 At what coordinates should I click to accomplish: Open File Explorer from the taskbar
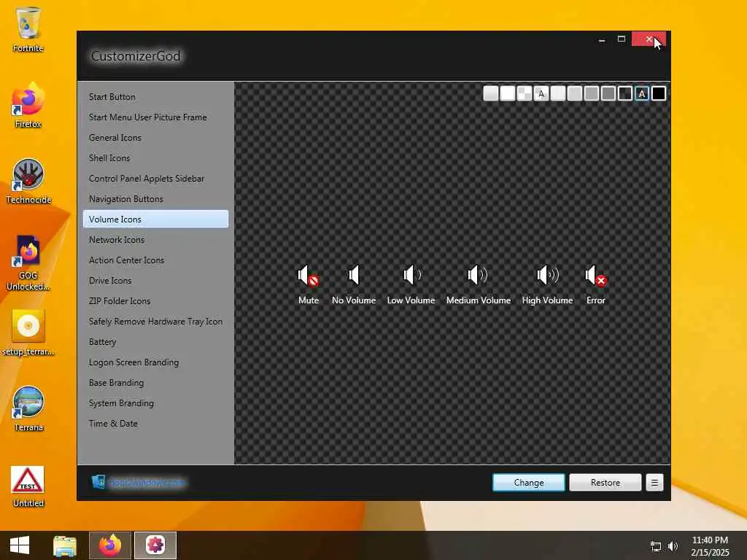click(x=65, y=545)
